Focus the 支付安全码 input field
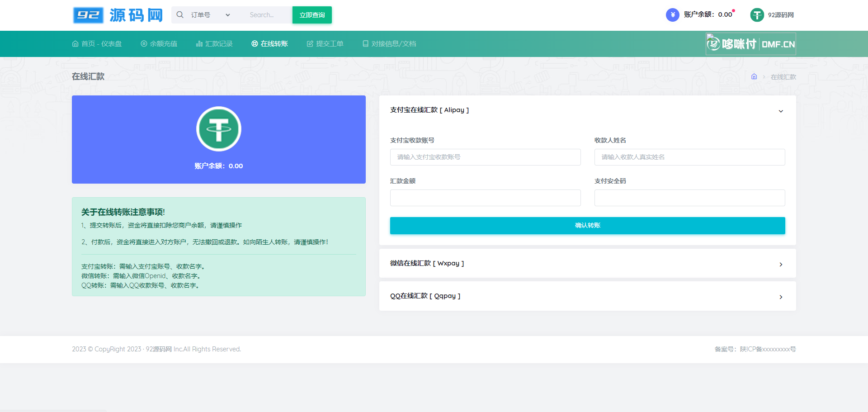This screenshot has width=868, height=412. click(690, 198)
